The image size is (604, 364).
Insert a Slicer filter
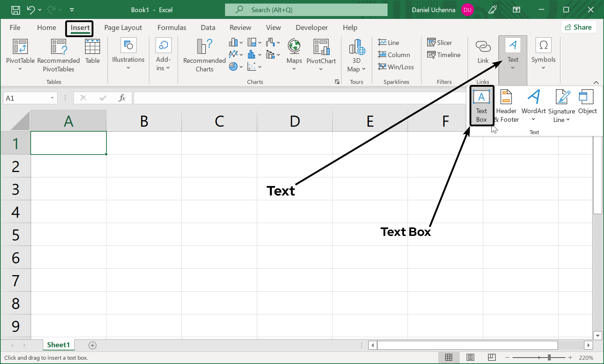440,42
